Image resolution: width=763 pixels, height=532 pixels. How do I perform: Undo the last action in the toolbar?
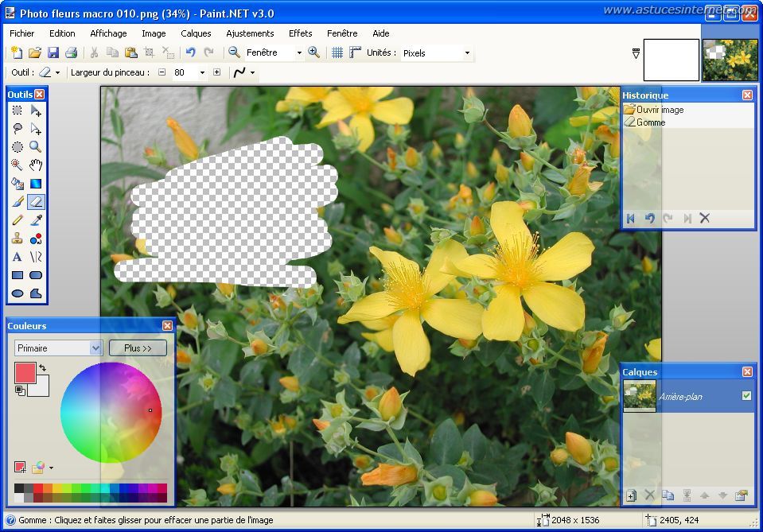191,52
